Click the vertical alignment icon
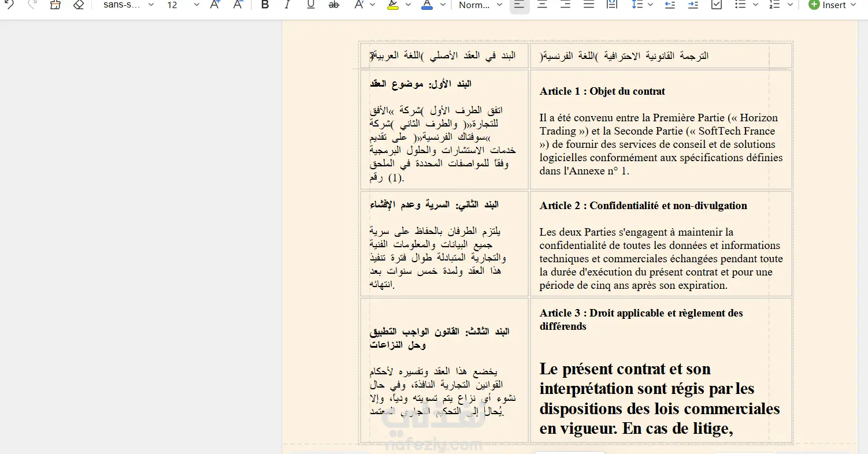 [612, 5]
